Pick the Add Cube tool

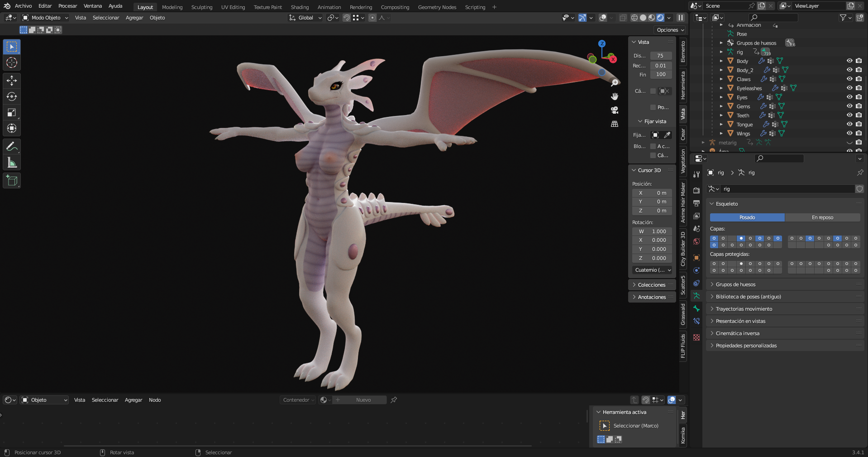[x=12, y=181]
